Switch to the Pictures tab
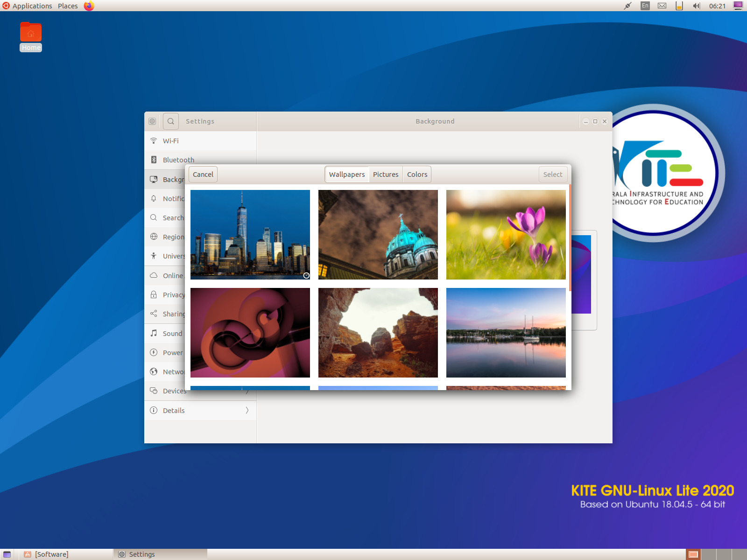This screenshot has width=747, height=560. click(x=386, y=174)
